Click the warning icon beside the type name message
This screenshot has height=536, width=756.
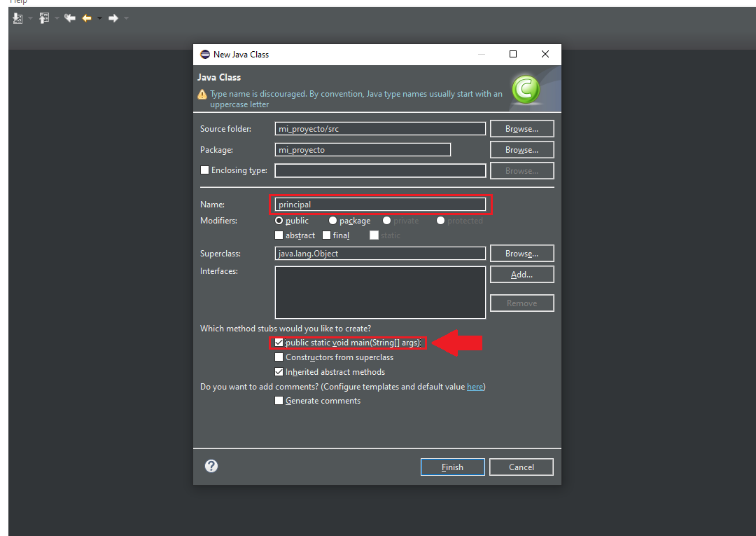point(201,92)
